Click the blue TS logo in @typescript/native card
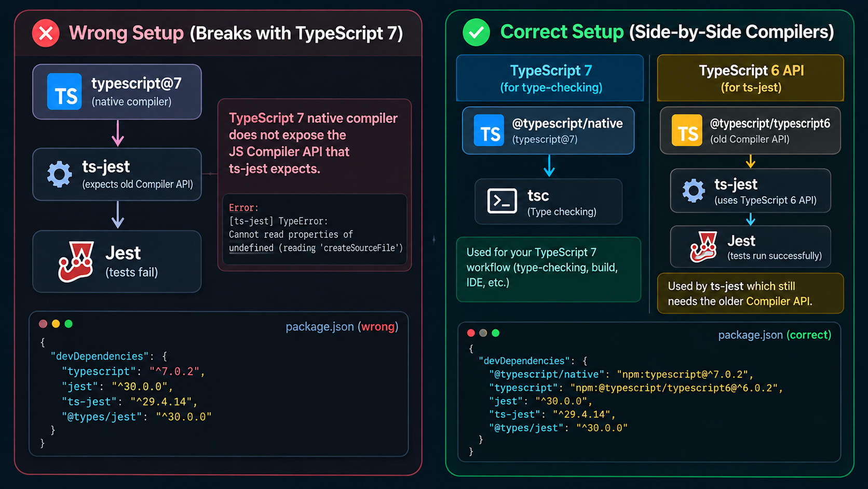The image size is (868, 489). point(489,130)
